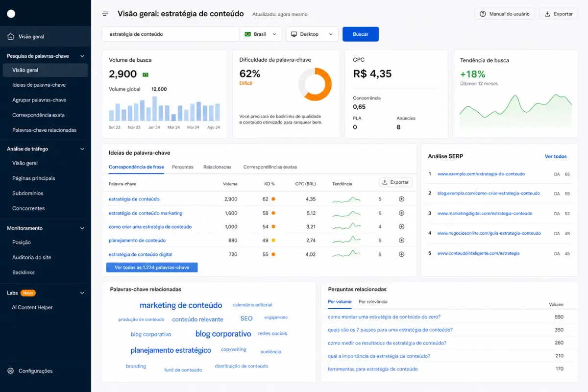Select the Por relevância tab
The width and height of the screenshot is (588, 392).
click(x=373, y=302)
